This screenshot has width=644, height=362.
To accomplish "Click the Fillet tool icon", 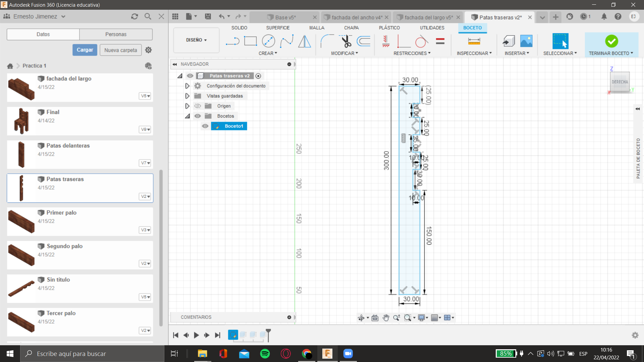I will pos(327,41).
